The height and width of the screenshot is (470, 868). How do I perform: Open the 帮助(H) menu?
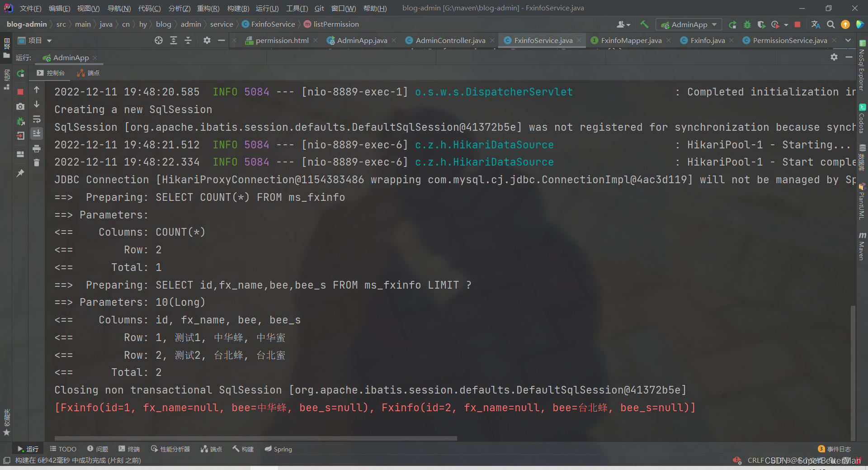pyautogui.click(x=375, y=8)
